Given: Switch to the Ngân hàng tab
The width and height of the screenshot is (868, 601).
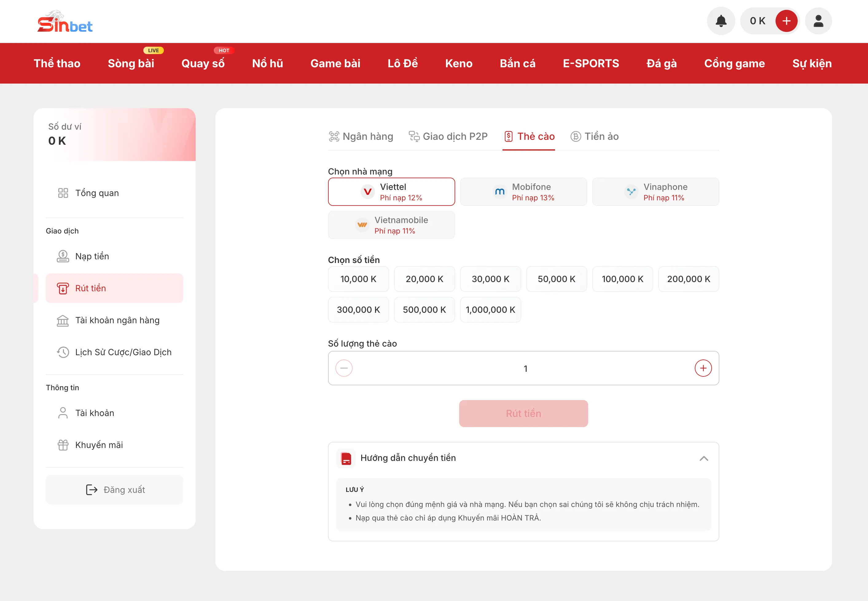Looking at the screenshot, I should [361, 136].
